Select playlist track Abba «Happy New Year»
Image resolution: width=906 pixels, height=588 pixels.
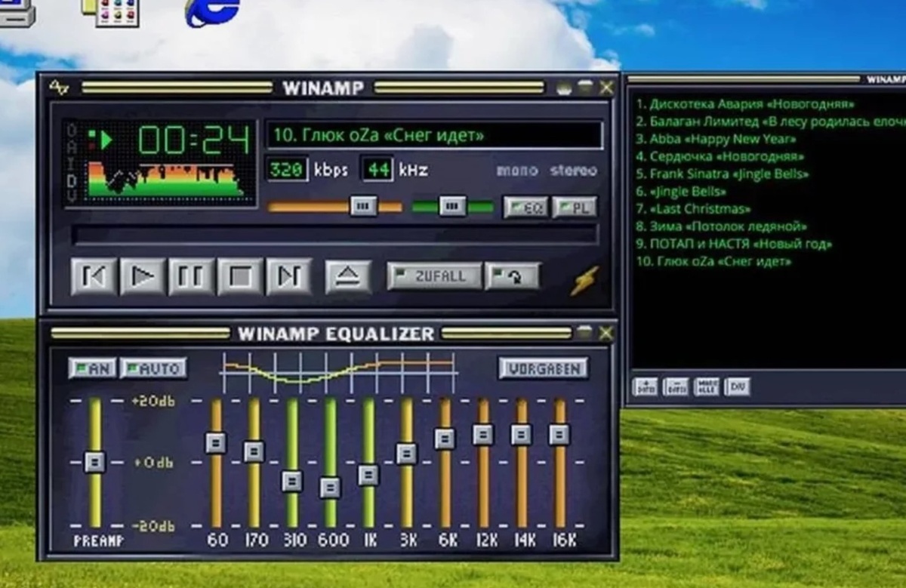715,139
